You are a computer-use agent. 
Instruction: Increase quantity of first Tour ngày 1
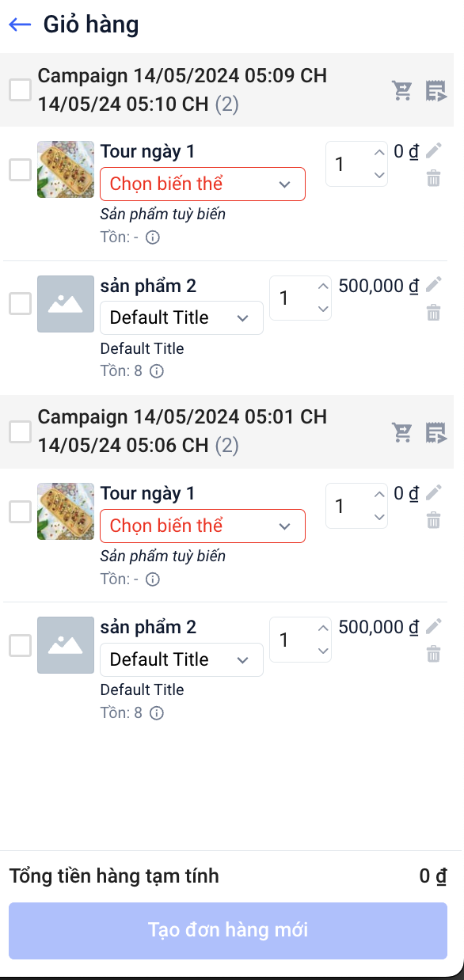[379, 153]
